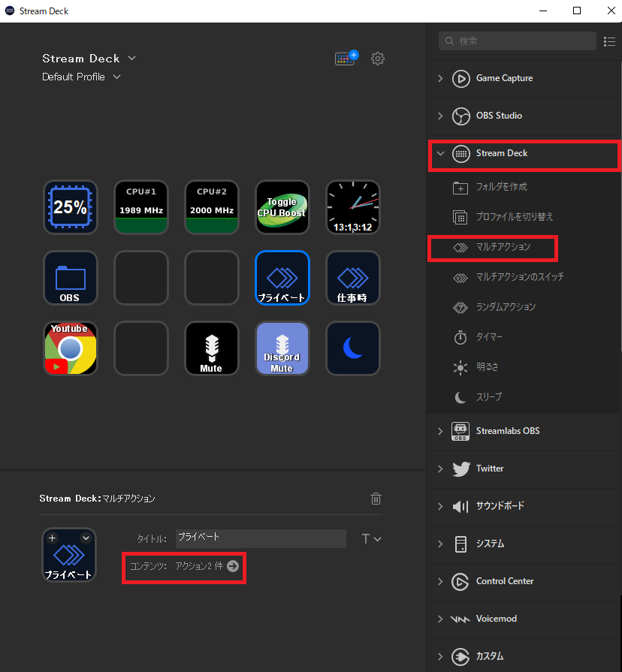
Task: Open the add-device keyboard icon
Action: click(346, 58)
